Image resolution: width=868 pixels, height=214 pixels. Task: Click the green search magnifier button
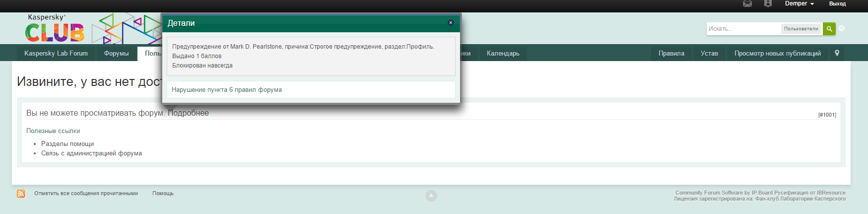[829, 29]
